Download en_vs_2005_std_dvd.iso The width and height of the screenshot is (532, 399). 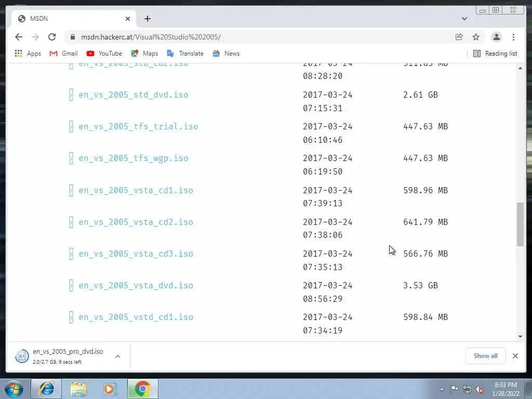[134, 95]
